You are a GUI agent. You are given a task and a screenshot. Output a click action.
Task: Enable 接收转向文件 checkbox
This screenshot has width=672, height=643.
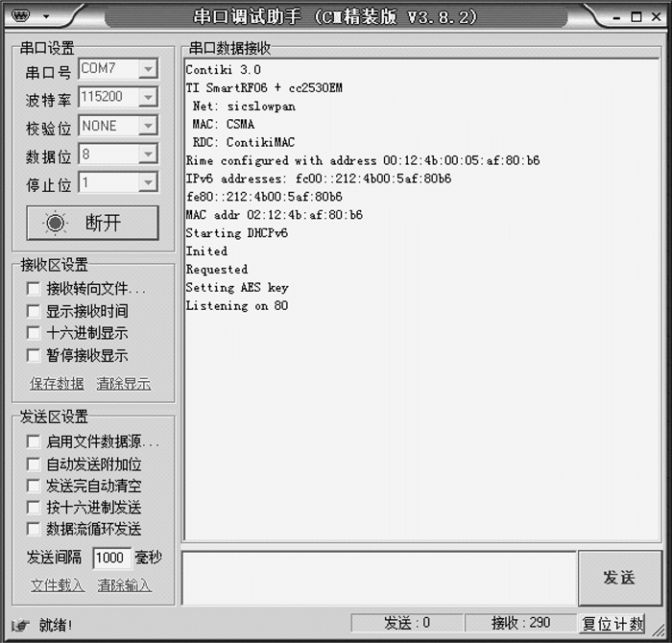pyautogui.click(x=34, y=289)
